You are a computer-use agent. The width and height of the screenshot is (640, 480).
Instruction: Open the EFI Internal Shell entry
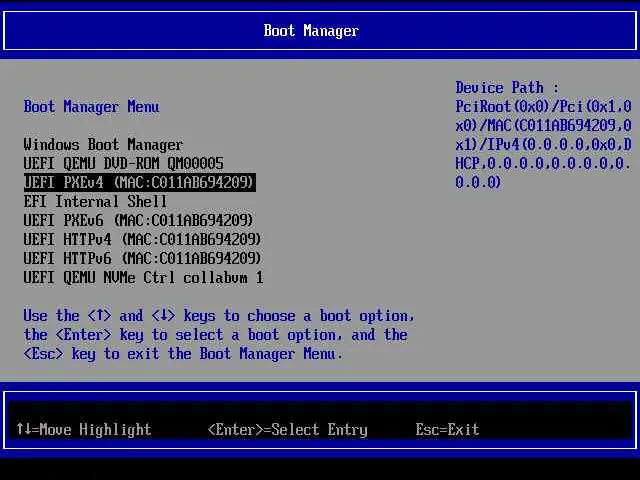95,202
